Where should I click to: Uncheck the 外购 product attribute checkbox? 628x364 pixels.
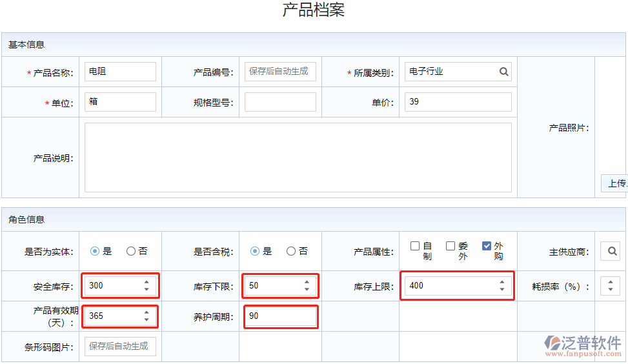[486, 246]
